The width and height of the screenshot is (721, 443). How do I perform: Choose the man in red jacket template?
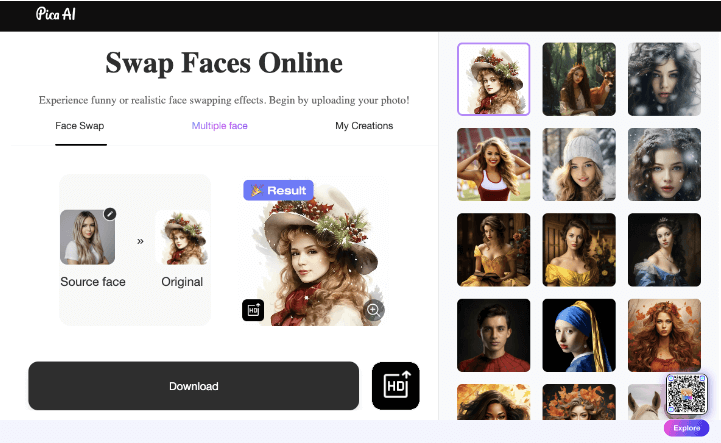[x=493, y=335]
